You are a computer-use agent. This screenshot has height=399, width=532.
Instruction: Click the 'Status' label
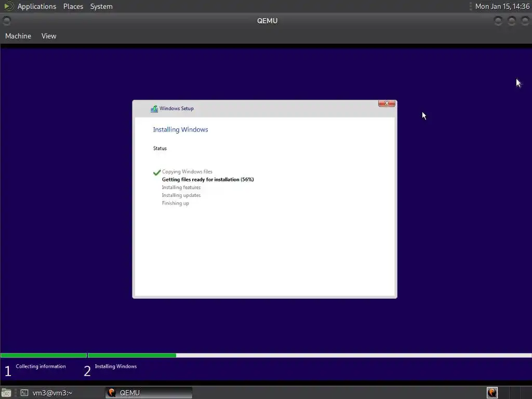click(160, 148)
